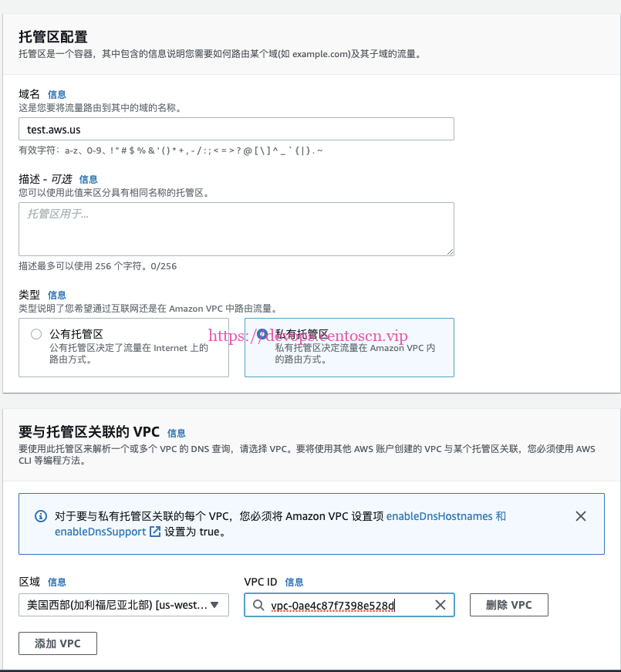The width and height of the screenshot is (621, 672).
Task: Click the 添加 VPC button
Action: click(58, 643)
